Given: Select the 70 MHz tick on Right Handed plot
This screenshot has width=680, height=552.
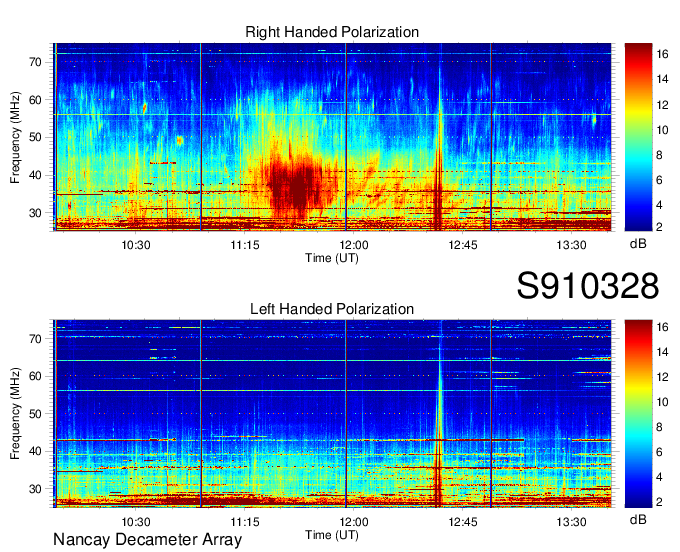Looking at the screenshot, I should [x=36, y=62].
